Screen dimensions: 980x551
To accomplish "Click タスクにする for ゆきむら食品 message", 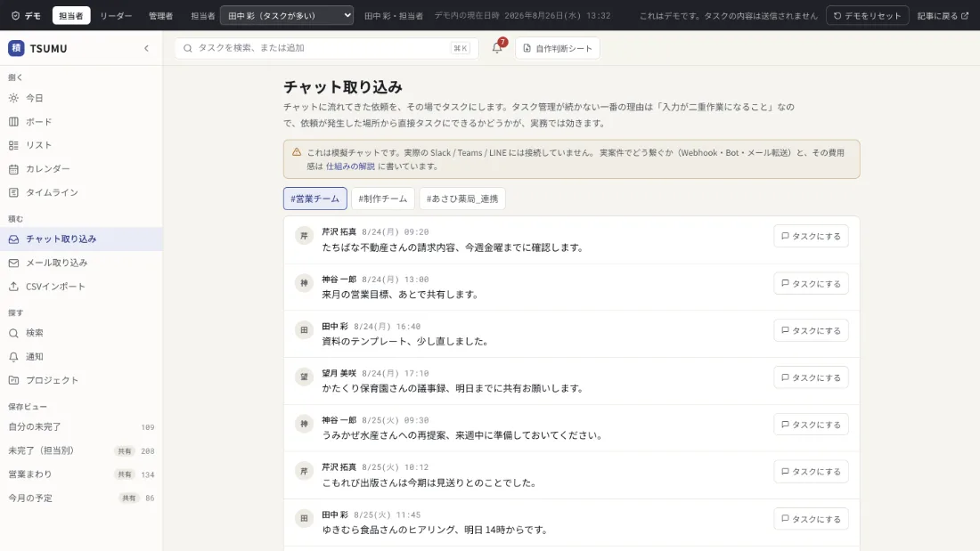I will tap(811, 519).
